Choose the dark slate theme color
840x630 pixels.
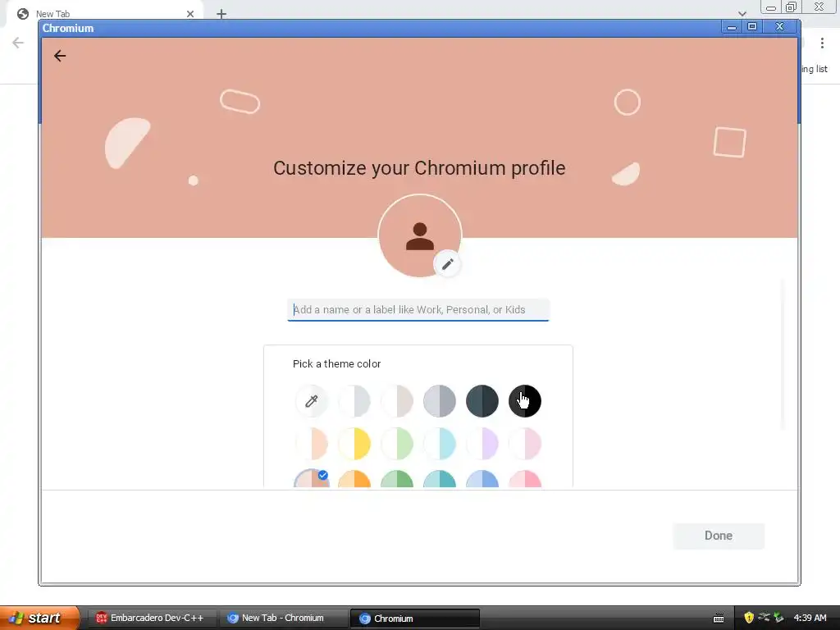482,400
